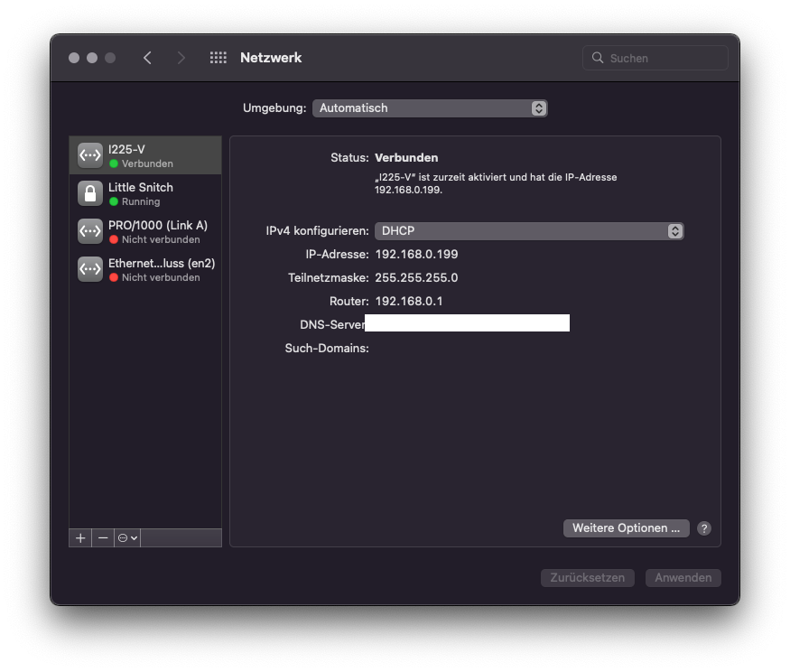Click the IP-Adresse value 192.168.0.199

(x=416, y=254)
